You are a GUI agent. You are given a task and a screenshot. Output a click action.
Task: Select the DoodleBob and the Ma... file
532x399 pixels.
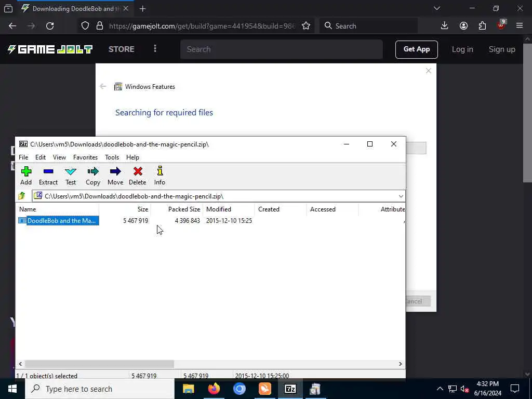point(58,220)
